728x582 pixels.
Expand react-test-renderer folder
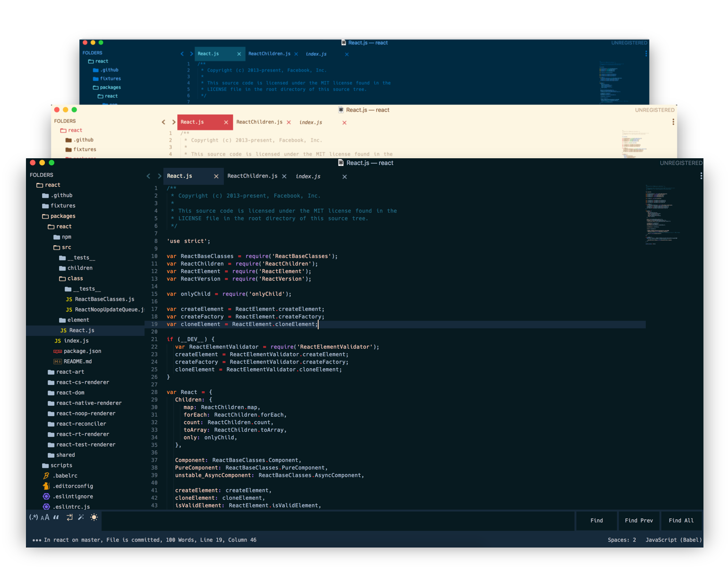click(81, 445)
